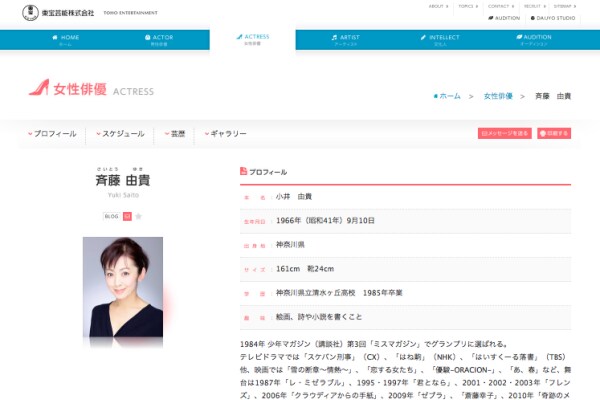Viewport: 600px width, 400px height.
Task: Click the RECRUIT link in top menu
Action: pyautogui.click(x=535, y=6)
